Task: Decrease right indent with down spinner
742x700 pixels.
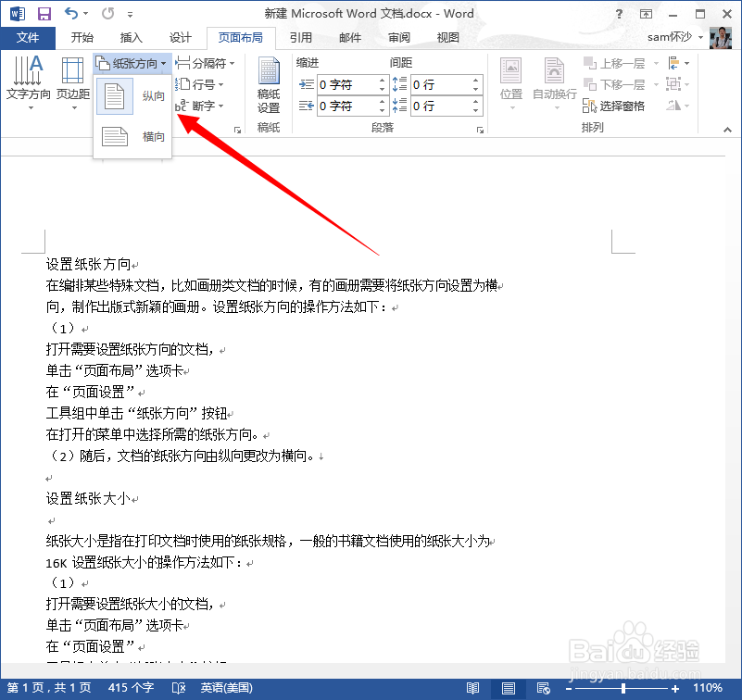Action: (x=382, y=111)
